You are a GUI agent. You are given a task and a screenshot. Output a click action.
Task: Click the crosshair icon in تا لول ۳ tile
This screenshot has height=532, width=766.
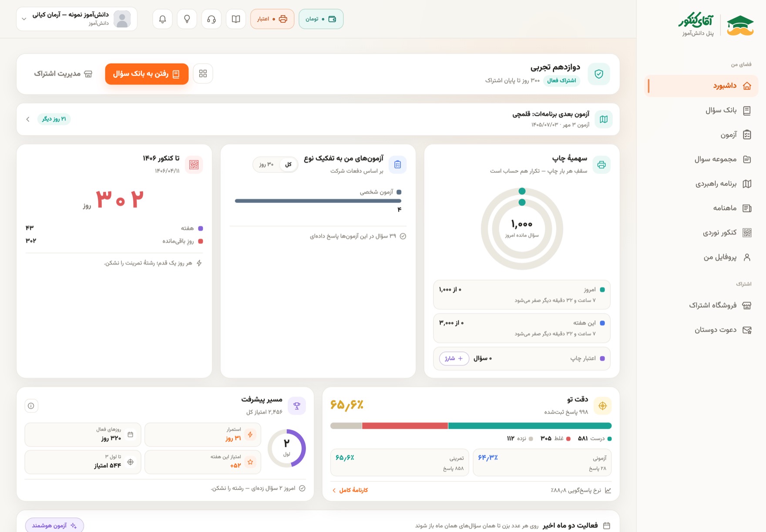(130, 462)
